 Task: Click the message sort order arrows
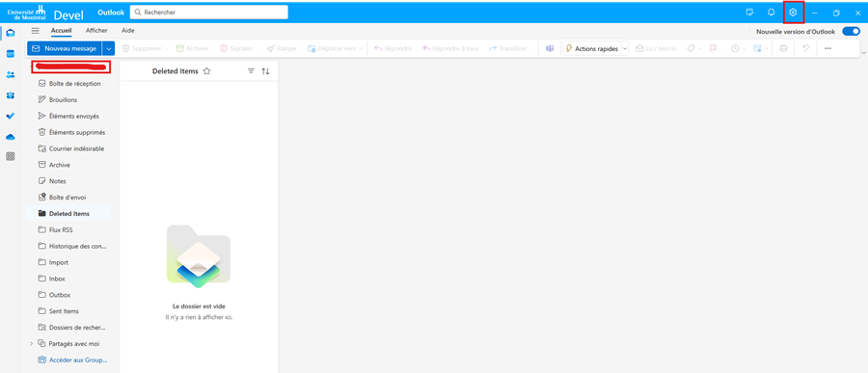pos(266,70)
